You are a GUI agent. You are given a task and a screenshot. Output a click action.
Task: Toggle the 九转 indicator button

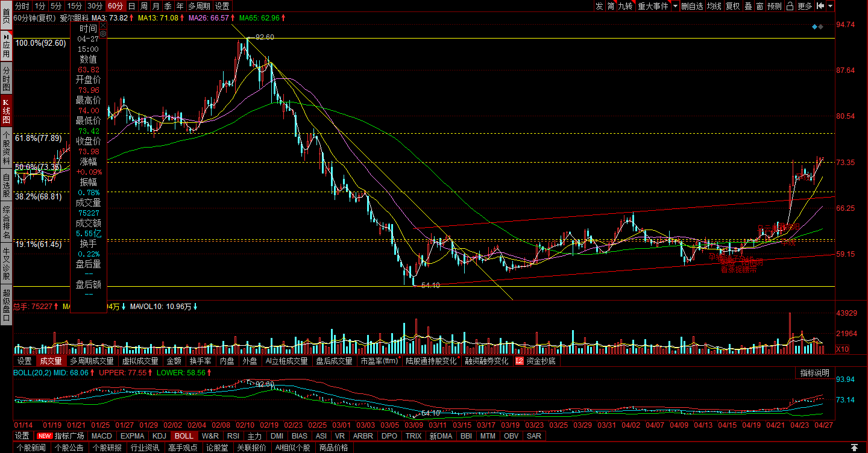click(x=626, y=6)
